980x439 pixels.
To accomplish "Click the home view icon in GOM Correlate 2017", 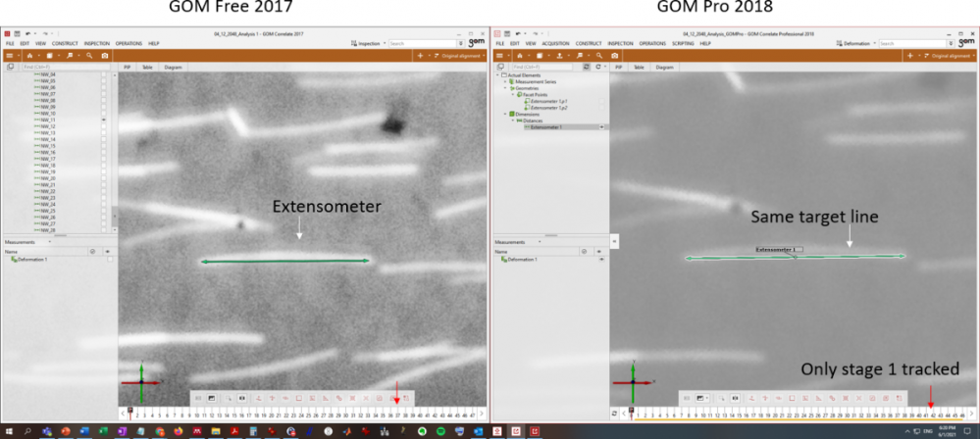I will coord(29,56).
